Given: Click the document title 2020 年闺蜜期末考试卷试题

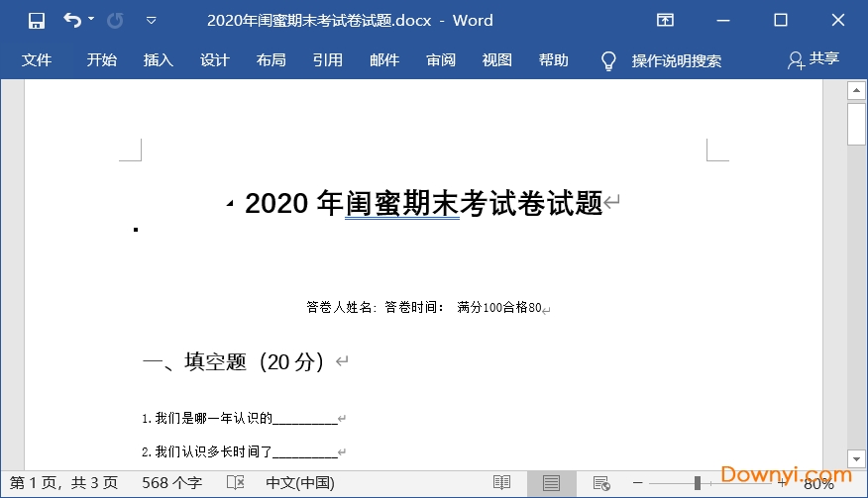Looking at the screenshot, I should (x=423, y=203).
